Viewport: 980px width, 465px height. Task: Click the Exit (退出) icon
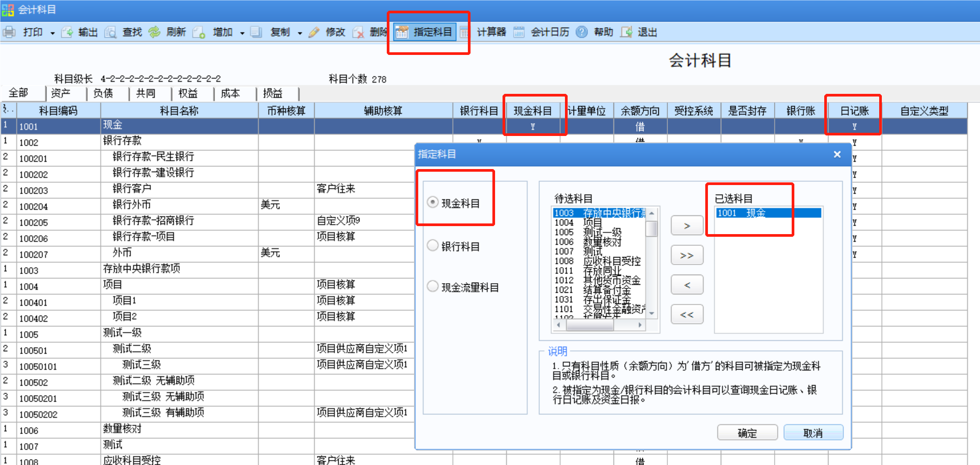(626, 32)
